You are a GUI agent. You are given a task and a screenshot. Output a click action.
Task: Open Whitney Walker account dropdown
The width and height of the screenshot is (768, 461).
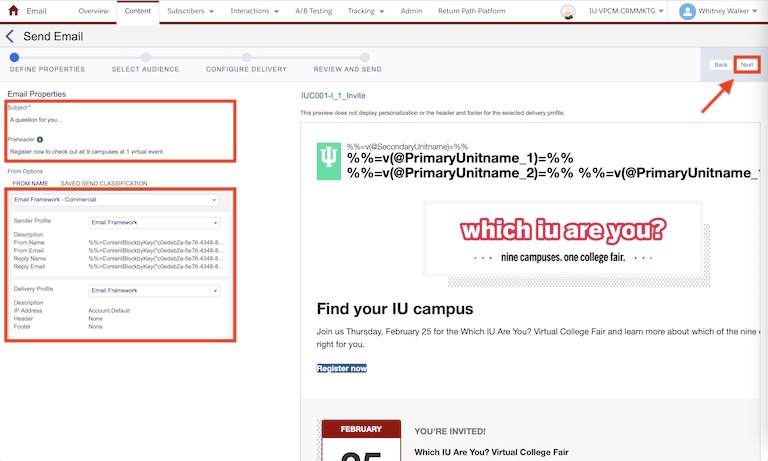point(727,11)
